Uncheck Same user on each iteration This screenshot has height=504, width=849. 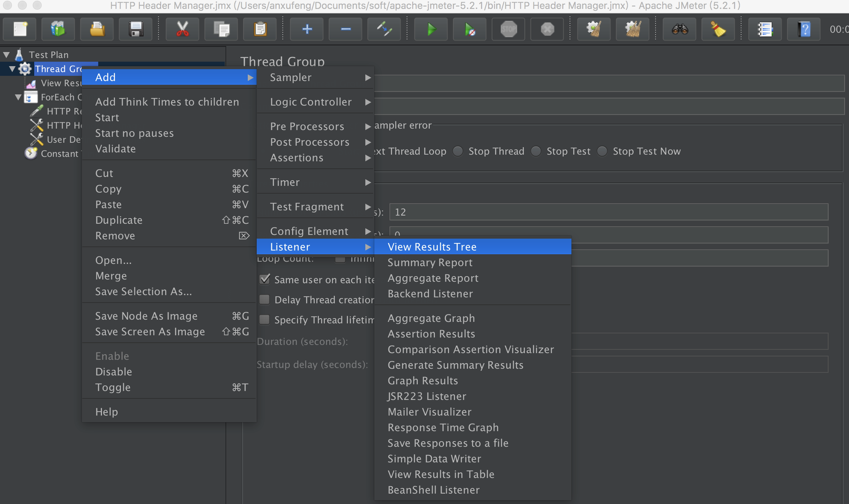[265, 280]
